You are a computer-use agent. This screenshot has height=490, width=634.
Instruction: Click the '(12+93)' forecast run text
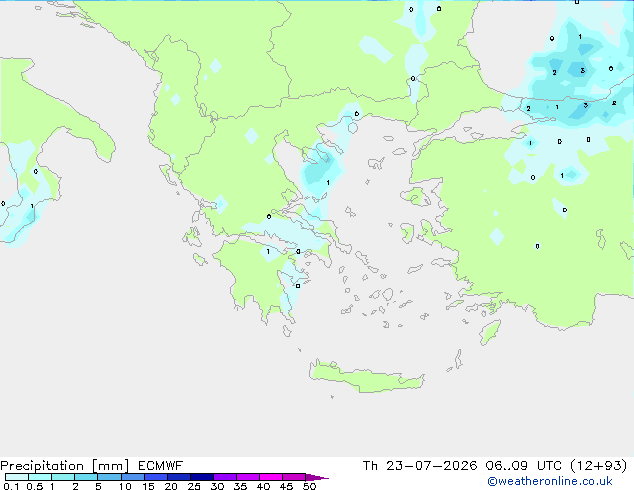pos(598,466)
